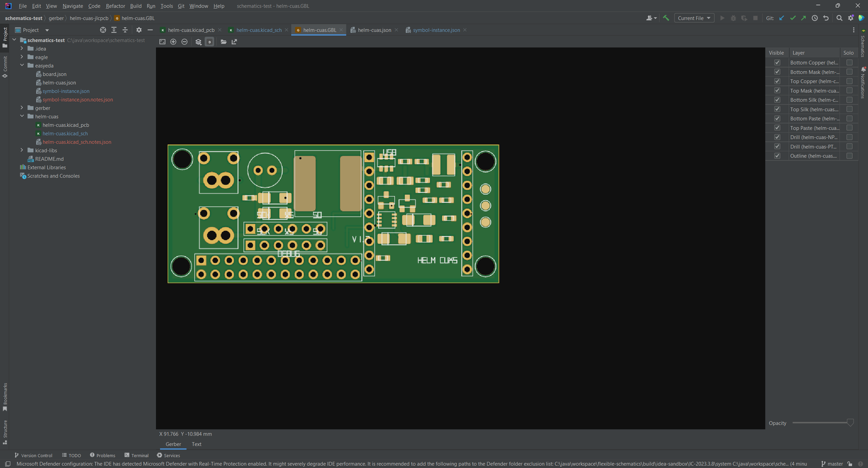
Task: Open Current File run configuration dropdown
Action: pyautogui.click(x=694, y=18)
